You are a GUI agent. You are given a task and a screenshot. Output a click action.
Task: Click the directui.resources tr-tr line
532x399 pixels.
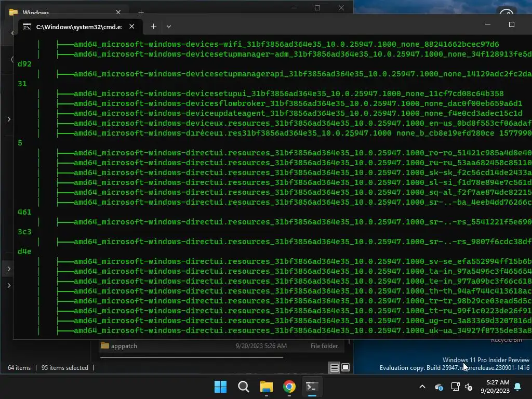[303, 301]
